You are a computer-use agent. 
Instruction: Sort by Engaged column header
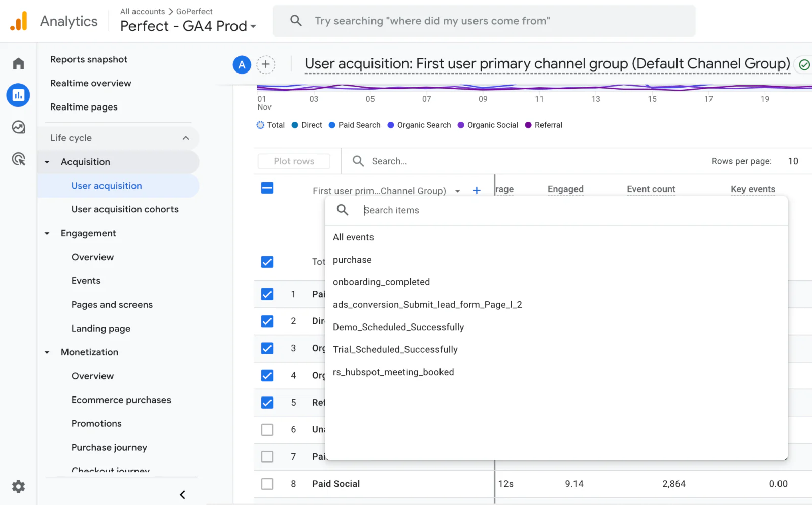565,189
